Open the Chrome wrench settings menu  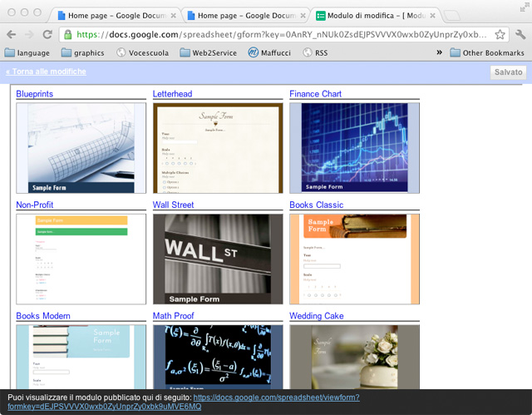tap(521, 35)
